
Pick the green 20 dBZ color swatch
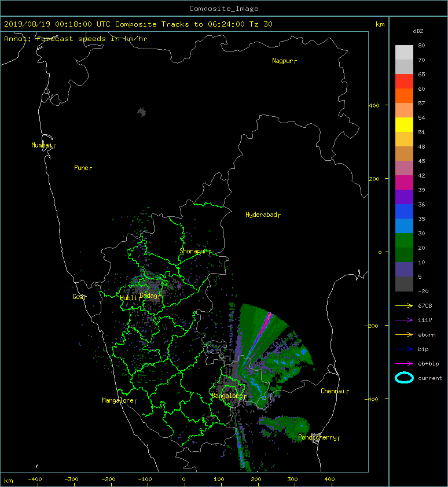(x=404, y=240)
